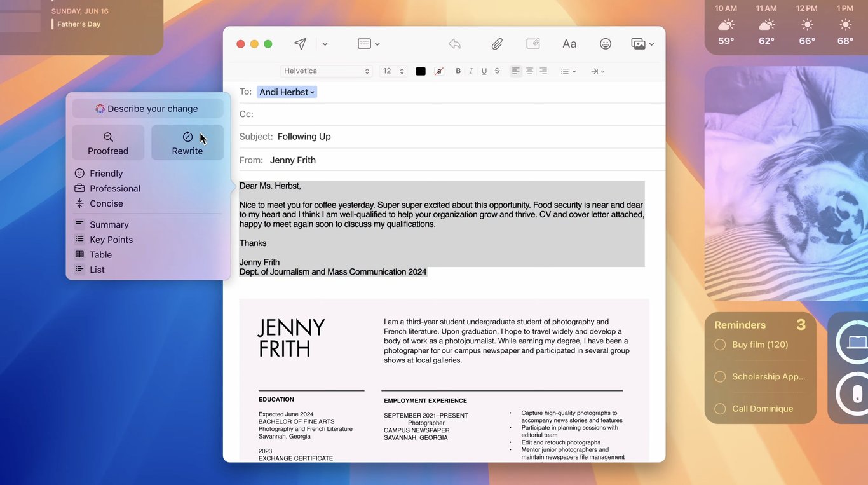Open the black text color swatch
Image resolution: width=868 pixels, height=485 pixels.
pos(421,71)
